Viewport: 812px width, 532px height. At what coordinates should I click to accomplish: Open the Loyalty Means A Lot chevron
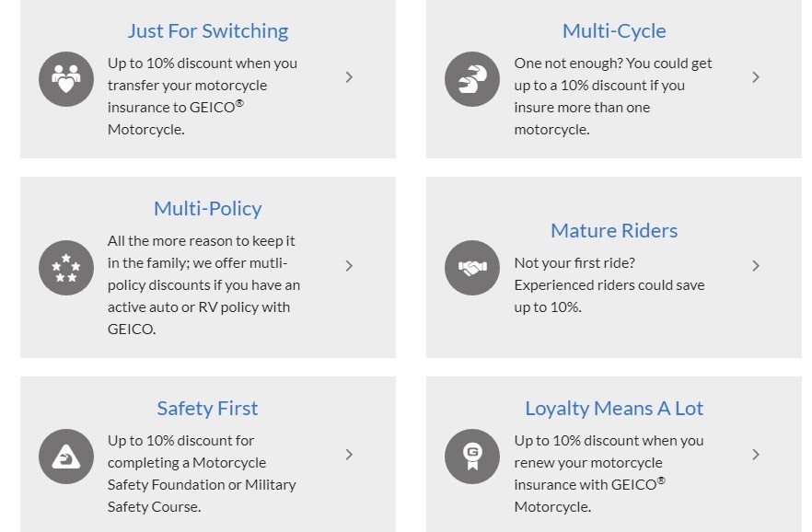(756, 455)
